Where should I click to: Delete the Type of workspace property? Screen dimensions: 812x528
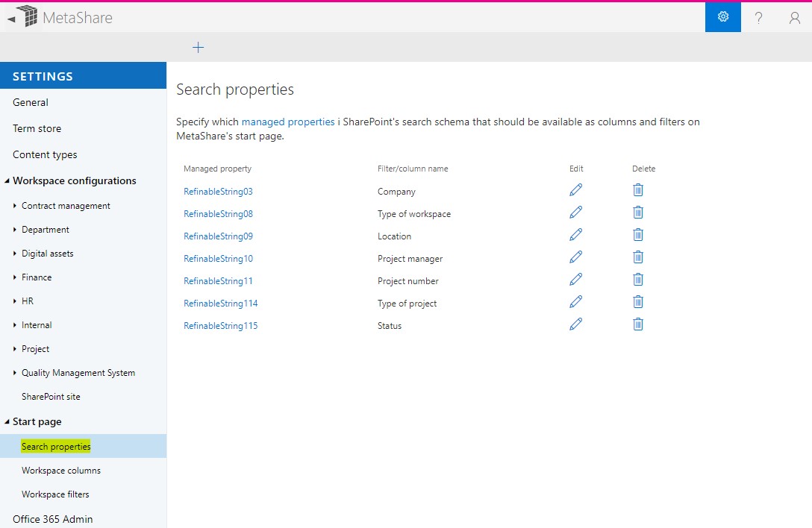(638, 212)
